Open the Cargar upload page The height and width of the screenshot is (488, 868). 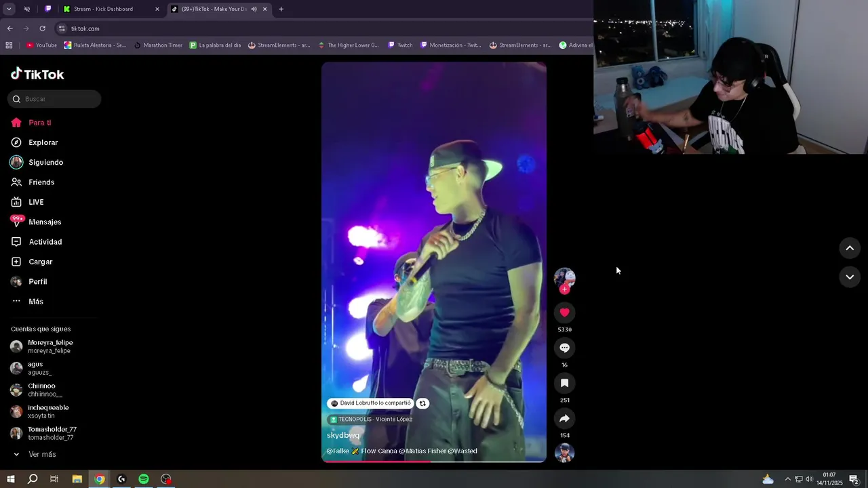point(32,262)
